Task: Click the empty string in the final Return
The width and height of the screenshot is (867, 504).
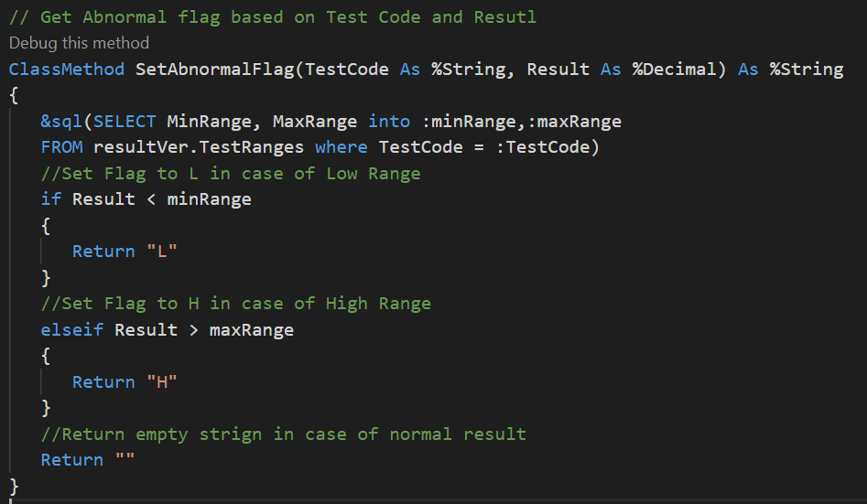Action: coord(125,460)
